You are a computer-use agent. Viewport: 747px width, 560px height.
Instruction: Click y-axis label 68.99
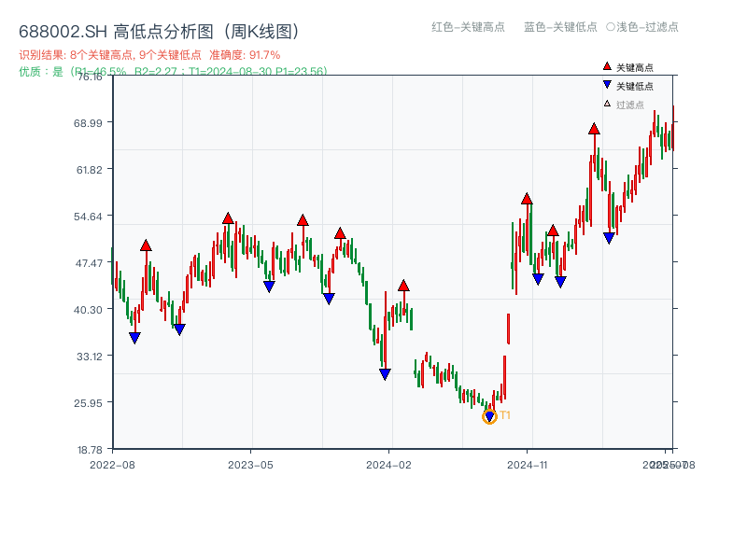(x=88, y=123)
